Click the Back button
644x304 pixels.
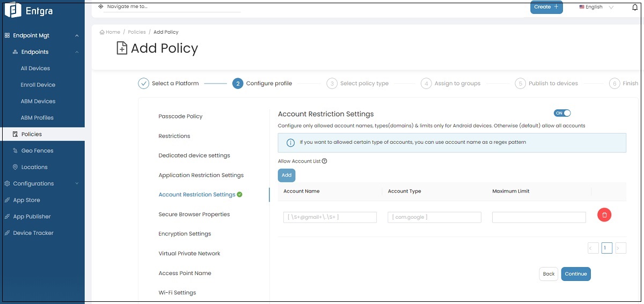[548, 274]
